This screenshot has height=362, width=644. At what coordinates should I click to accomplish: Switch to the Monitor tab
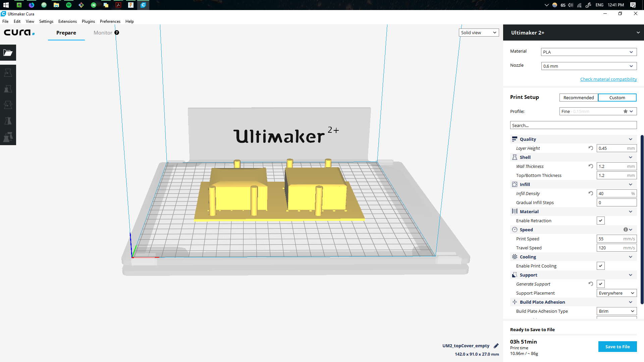(x=103, y=33)
